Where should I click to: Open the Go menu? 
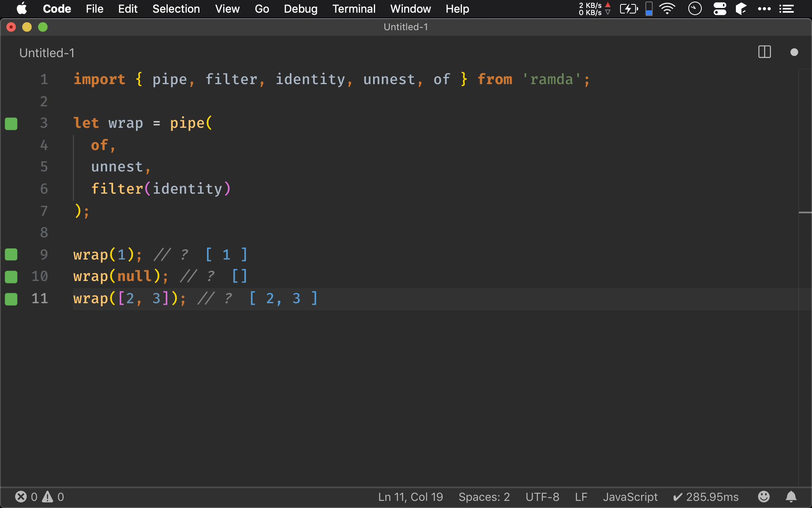click(x=262, y=9)
